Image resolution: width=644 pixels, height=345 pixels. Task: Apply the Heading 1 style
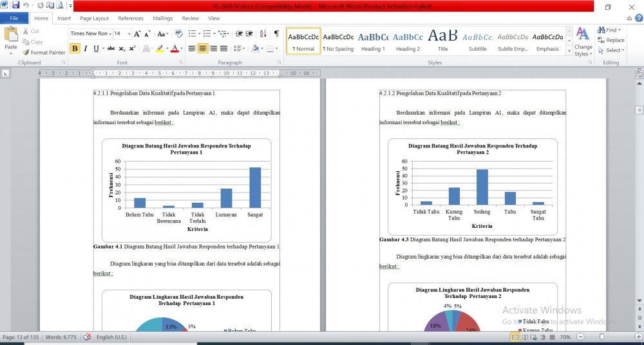pos(373,41)
